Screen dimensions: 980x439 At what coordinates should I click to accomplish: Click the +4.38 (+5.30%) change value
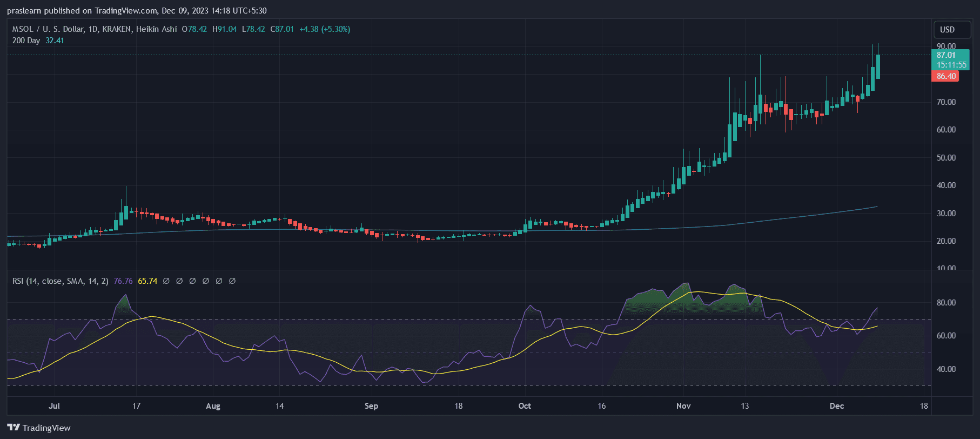click(325, 29)
